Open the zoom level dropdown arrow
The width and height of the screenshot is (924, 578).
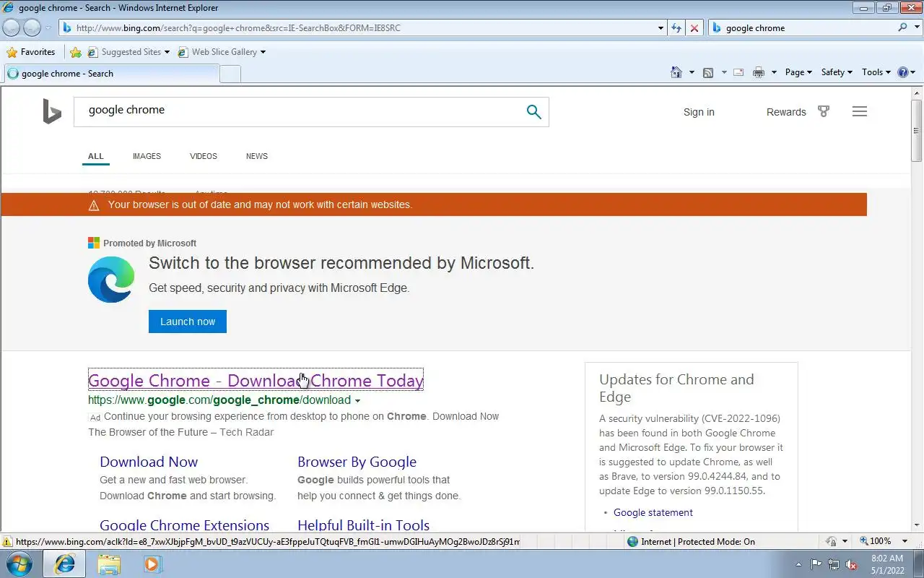pyautogui.click(x=905, y=541)
